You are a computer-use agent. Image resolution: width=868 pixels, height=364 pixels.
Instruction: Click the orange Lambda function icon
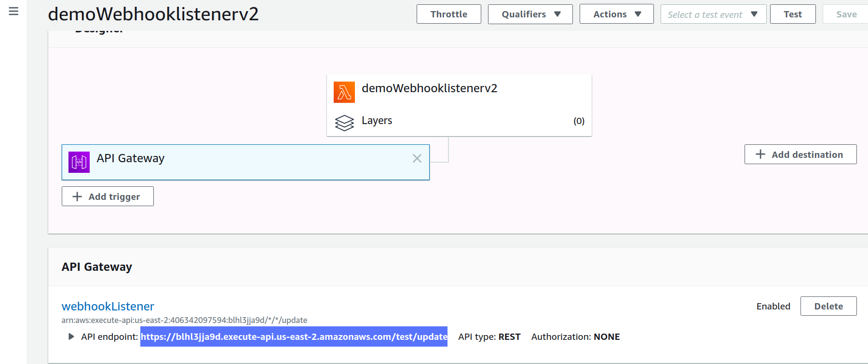pyautogui.click(x=344, y=92)
